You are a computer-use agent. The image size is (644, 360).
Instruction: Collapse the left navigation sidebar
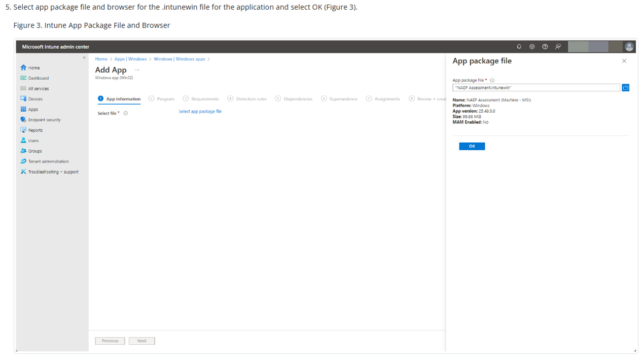pos(84,57)
